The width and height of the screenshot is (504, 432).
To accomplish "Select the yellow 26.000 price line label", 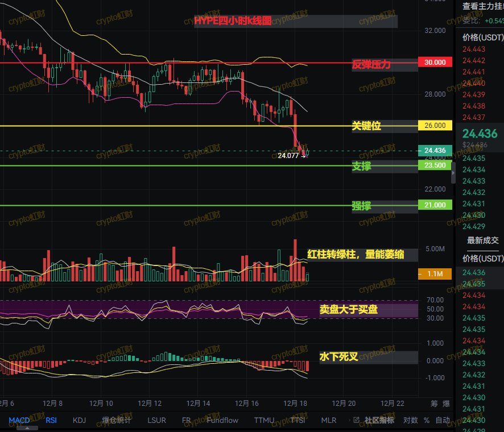I will coord(435,125).
